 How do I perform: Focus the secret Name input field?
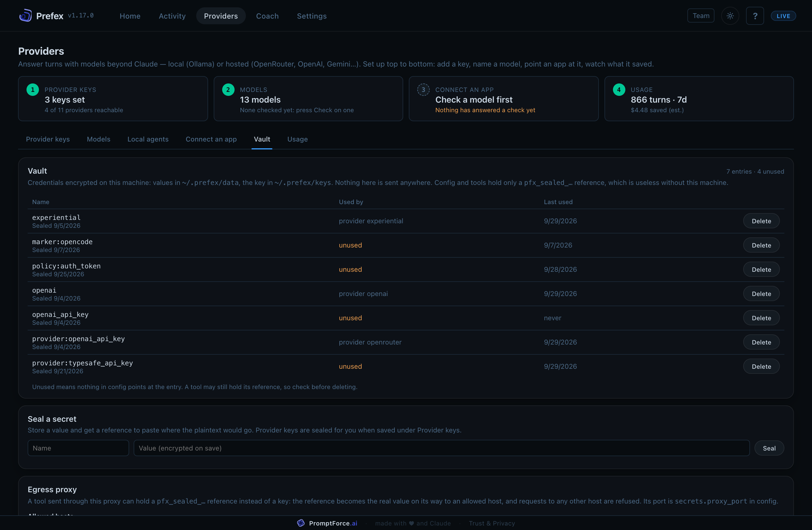(78, 448)
